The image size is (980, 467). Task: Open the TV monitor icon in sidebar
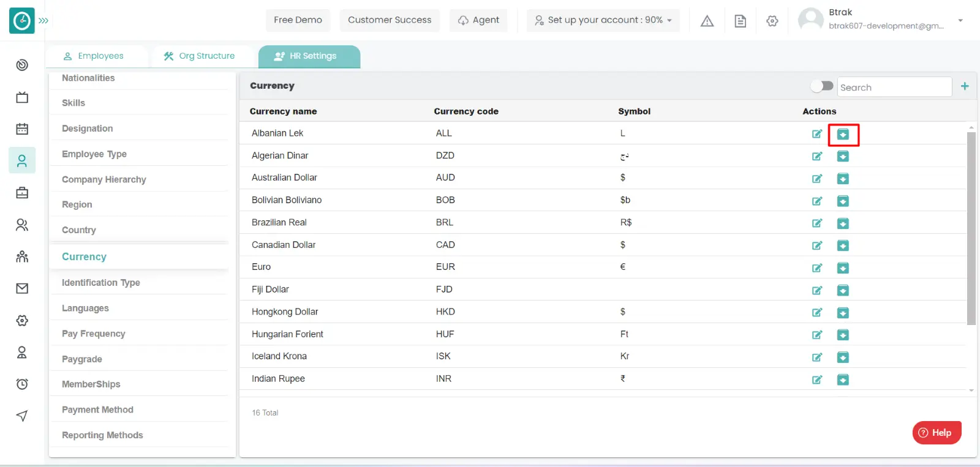tap(22, 97)
